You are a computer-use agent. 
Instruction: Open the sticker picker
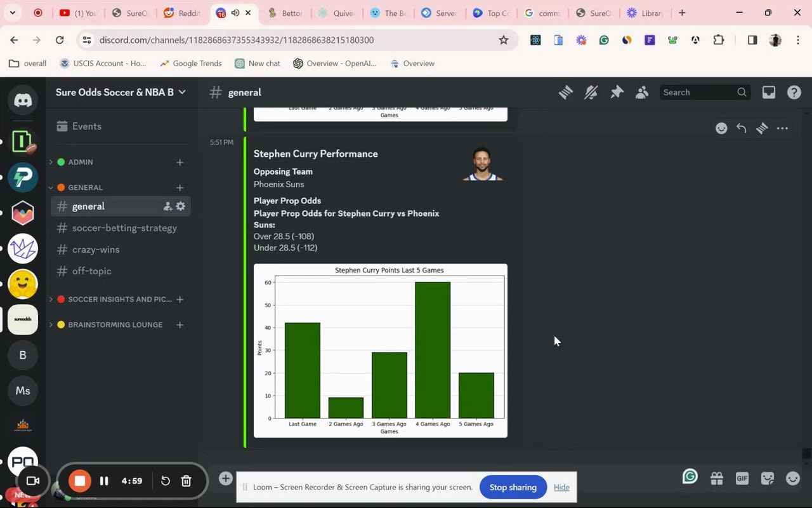pyautogui.click(x=767, y=478)
